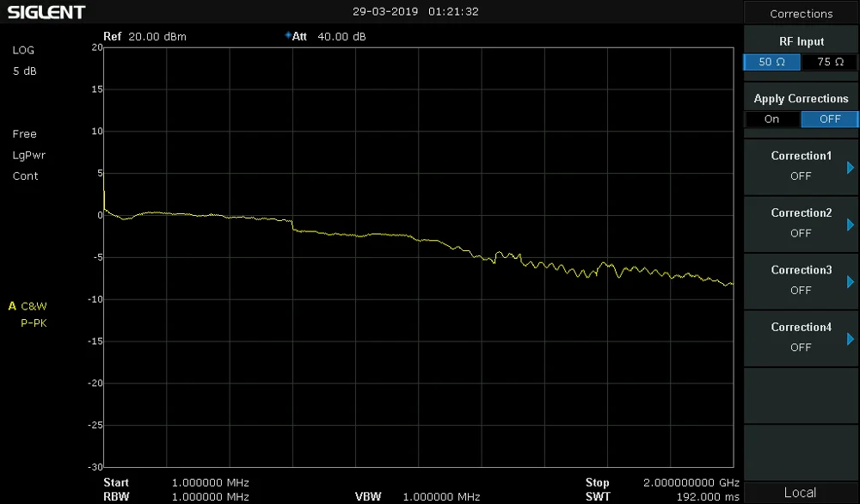Select the Att 40.00 dB value

pos(329,36)
